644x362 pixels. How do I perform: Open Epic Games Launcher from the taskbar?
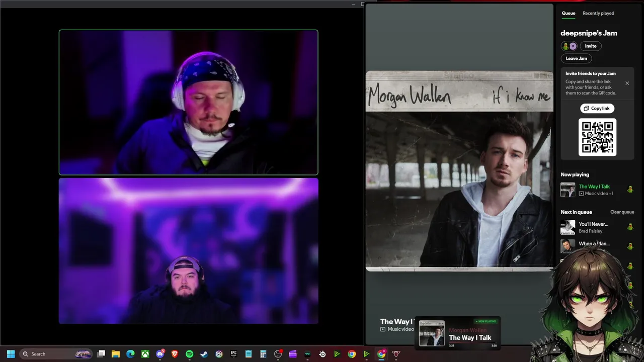(x=233, y=354)
